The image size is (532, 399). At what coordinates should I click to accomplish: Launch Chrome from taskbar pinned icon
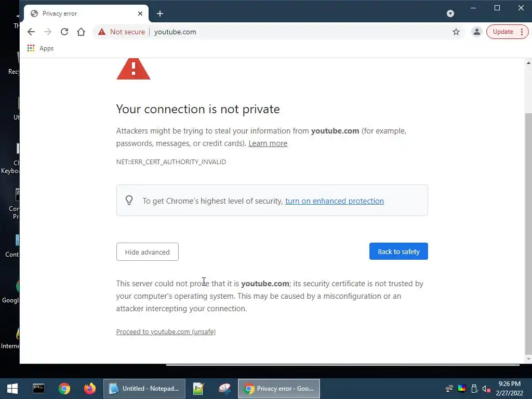64,389
